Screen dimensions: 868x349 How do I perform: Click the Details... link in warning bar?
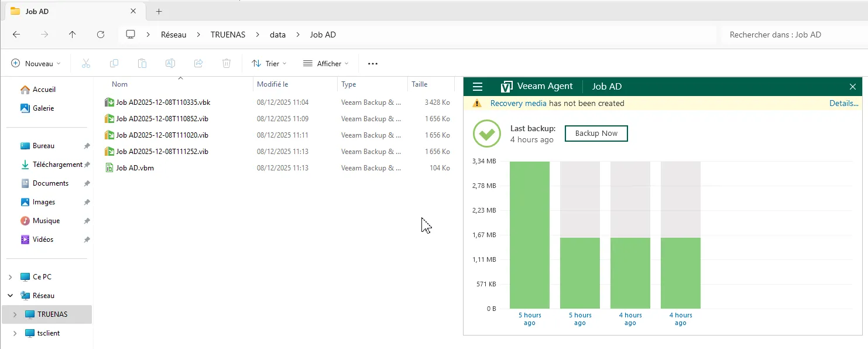pos(843,103)
